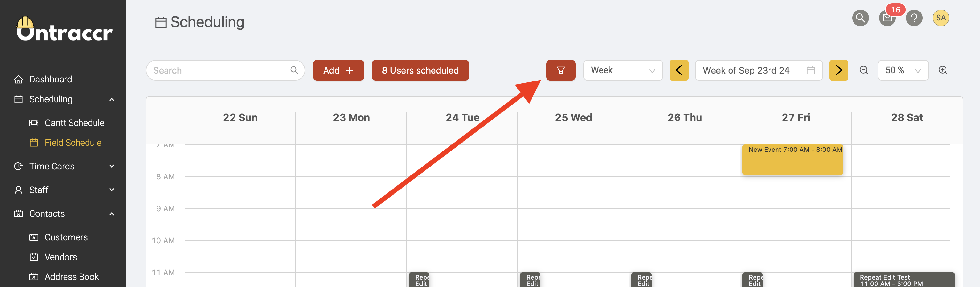The image size is (980, 287).
Task: Open the mail notifications with 16 badge
Action: point(887,18)
